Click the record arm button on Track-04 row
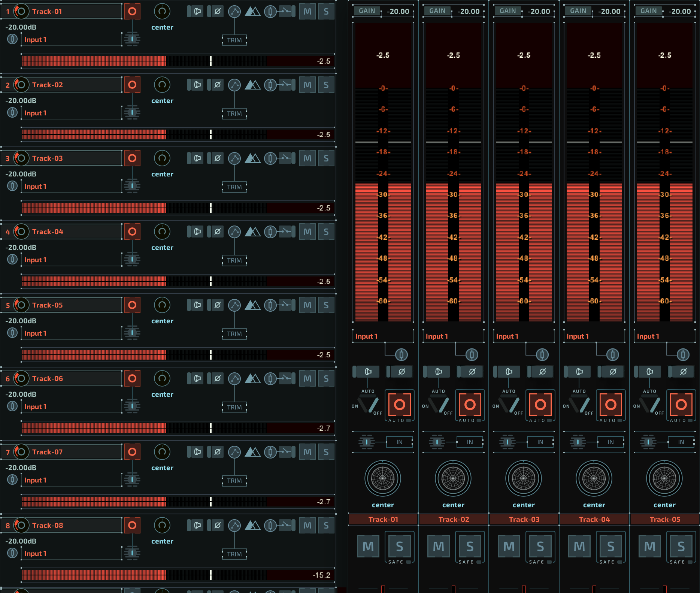700x593 pixels. click(132, 232)
